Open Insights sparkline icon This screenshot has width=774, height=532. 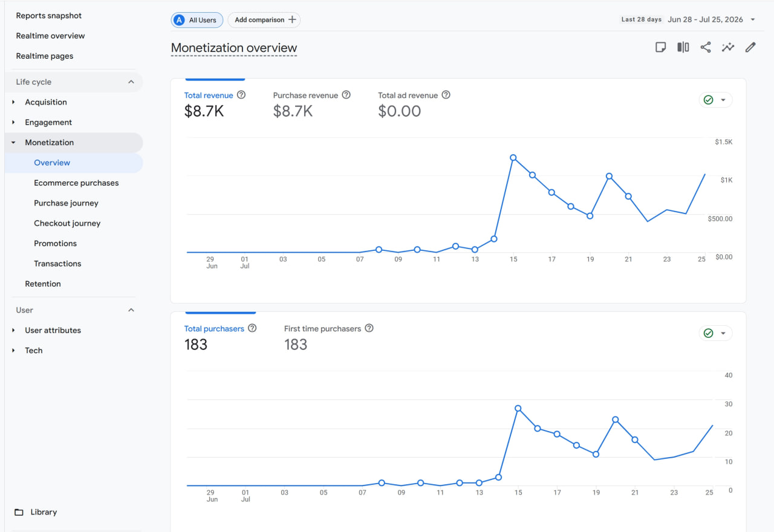click(x=728, y=47)
